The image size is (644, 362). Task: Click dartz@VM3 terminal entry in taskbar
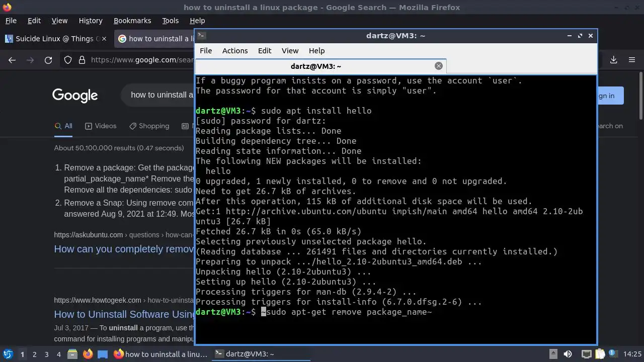pos(261,354)
